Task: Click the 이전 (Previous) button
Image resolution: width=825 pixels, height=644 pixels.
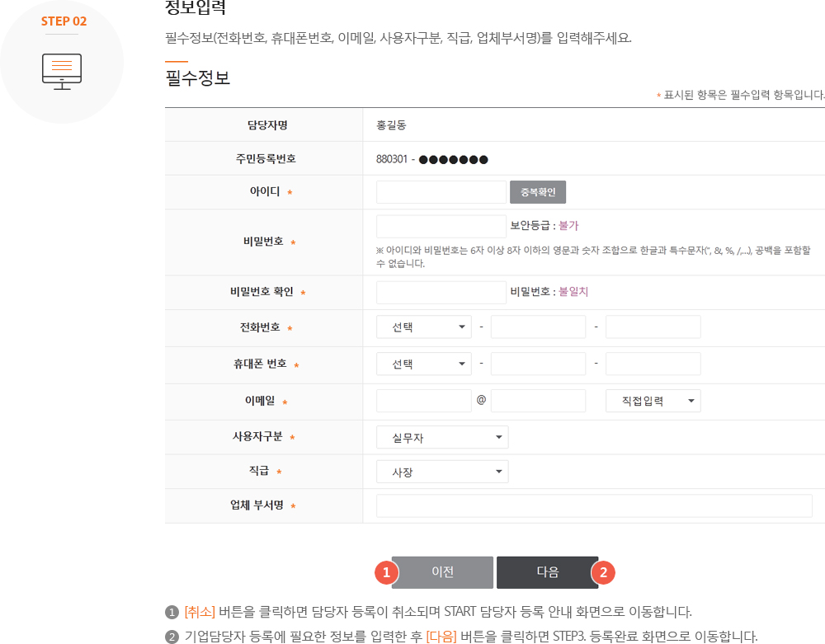Action: [442, 571]
